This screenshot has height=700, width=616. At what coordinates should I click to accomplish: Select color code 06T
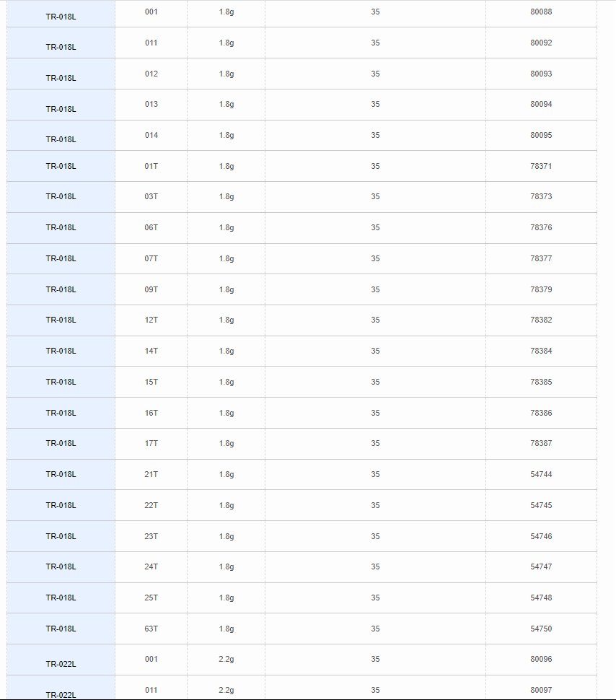pos(151,227)
